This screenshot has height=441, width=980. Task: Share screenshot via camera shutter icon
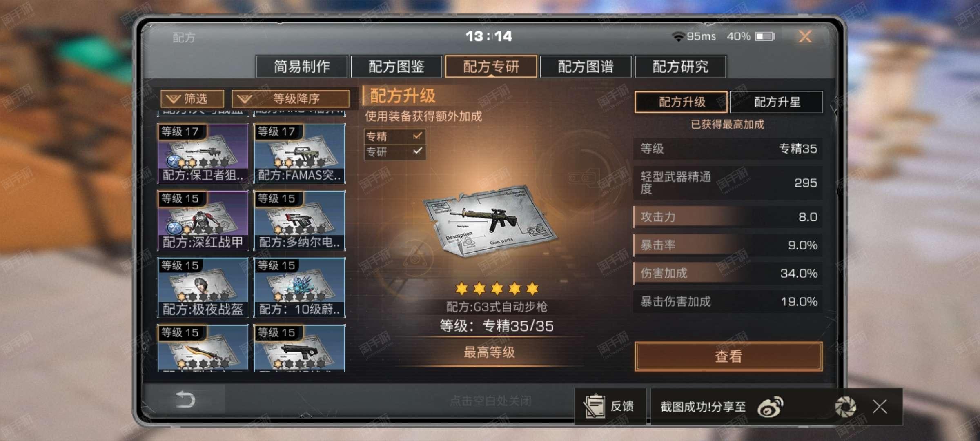click(845, 407)
